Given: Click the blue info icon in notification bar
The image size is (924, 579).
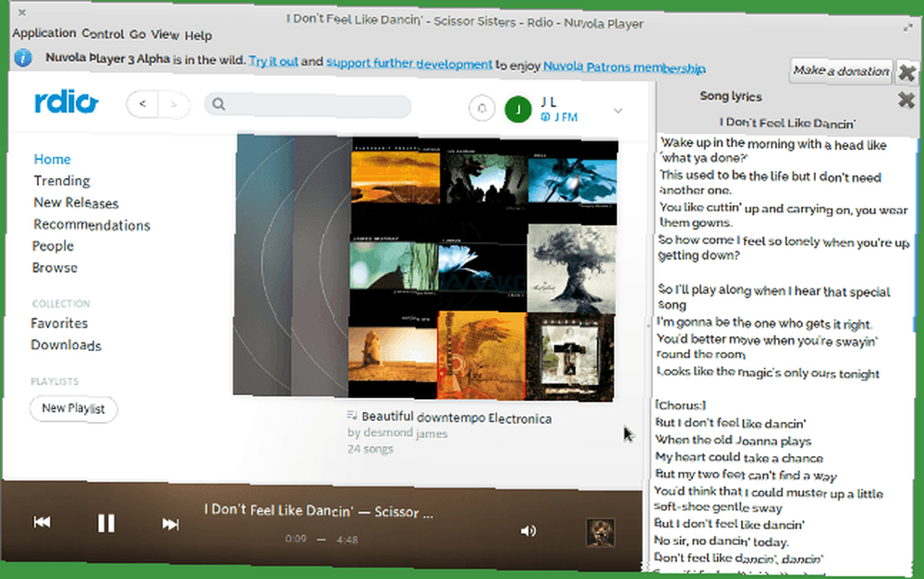Looking at the screenshot, I should coord(23,58).
